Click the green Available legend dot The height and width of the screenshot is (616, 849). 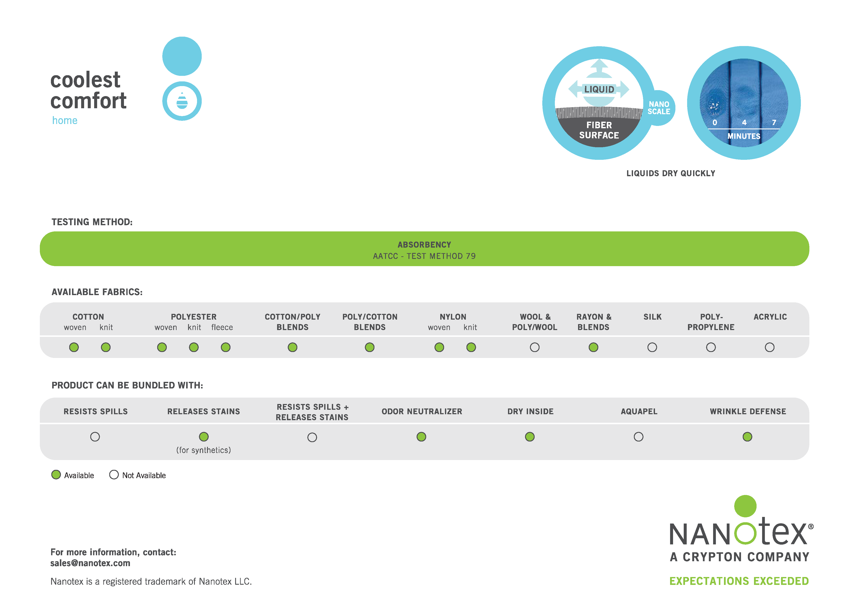[x=56, y=475]
